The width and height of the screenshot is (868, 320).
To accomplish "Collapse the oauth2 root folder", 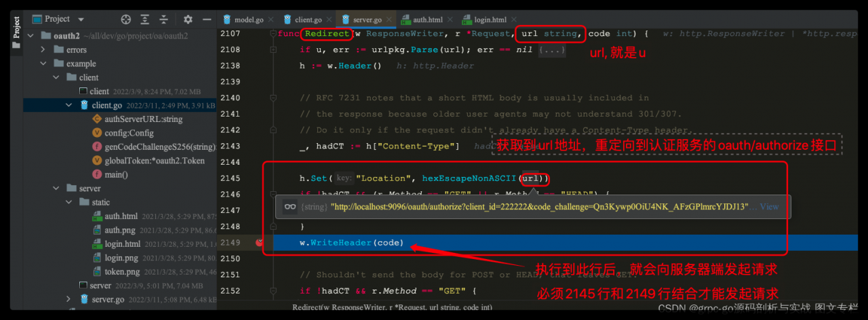I will pos(31,36).
